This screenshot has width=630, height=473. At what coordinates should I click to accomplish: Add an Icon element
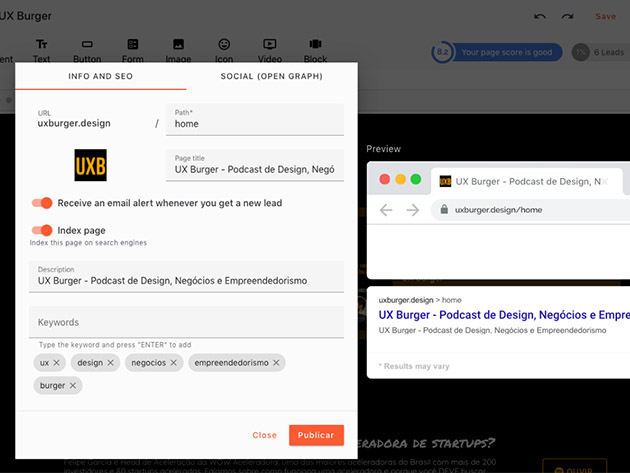click(224, 51)
